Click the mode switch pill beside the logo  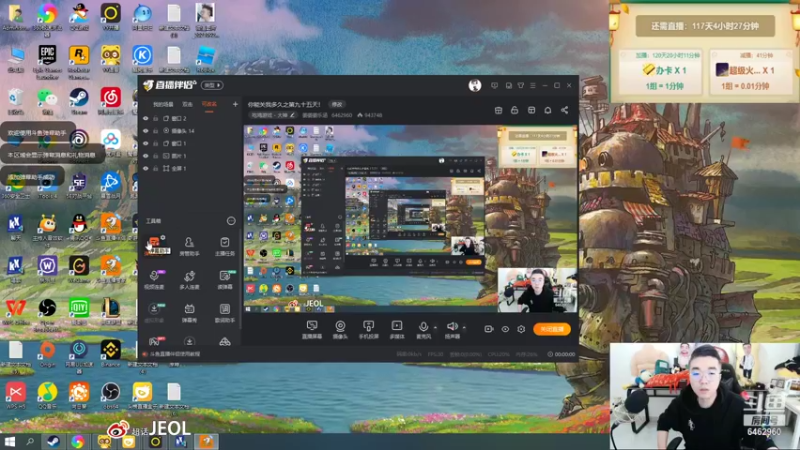click(211, 85)
